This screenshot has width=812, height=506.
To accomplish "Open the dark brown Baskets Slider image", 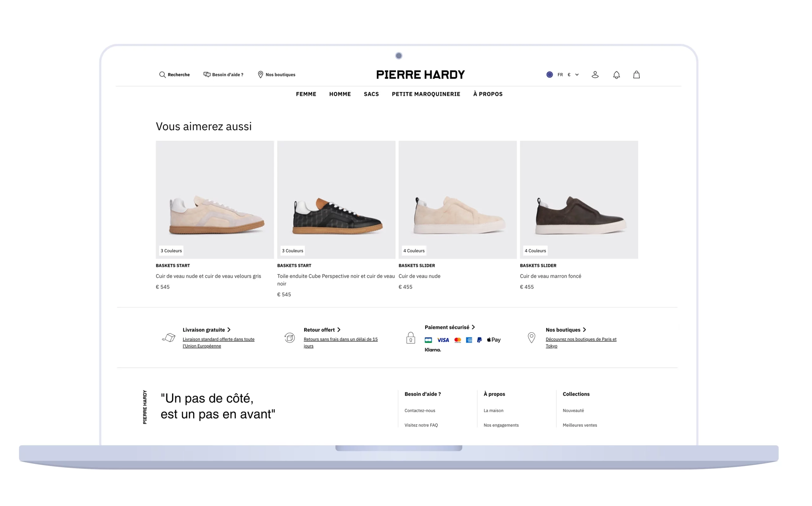I will point(580,200).
